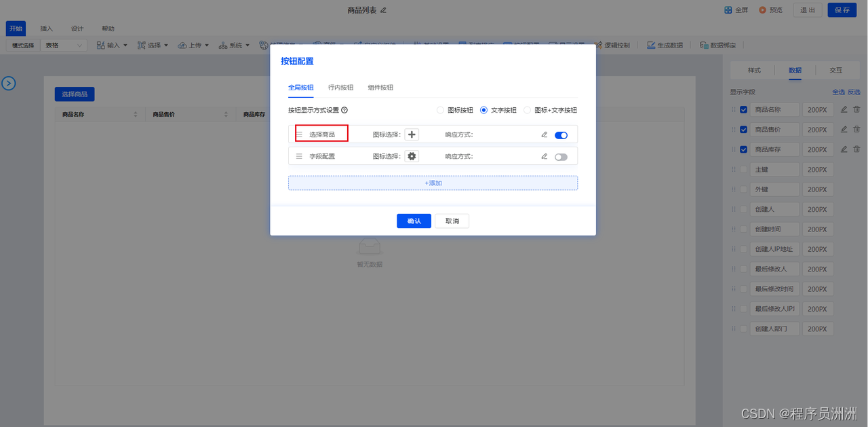Click the edit pencil for field 商品售价

pos(844,129)
